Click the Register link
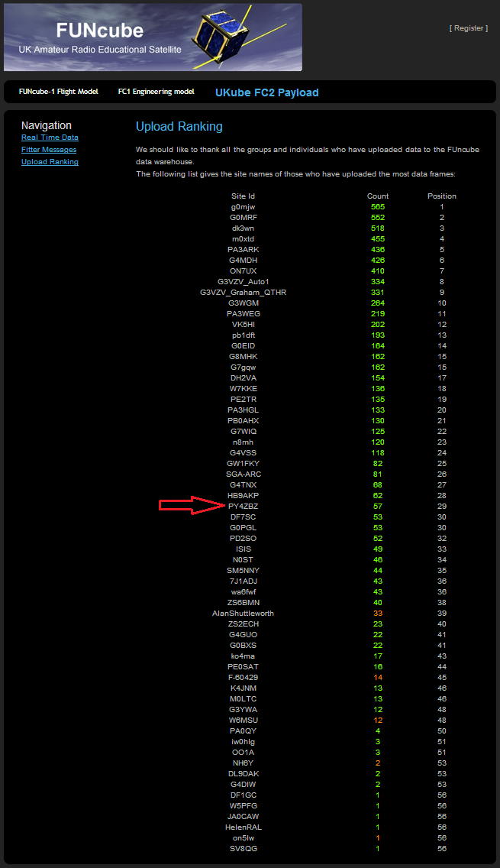 click(x=469, y=28)
